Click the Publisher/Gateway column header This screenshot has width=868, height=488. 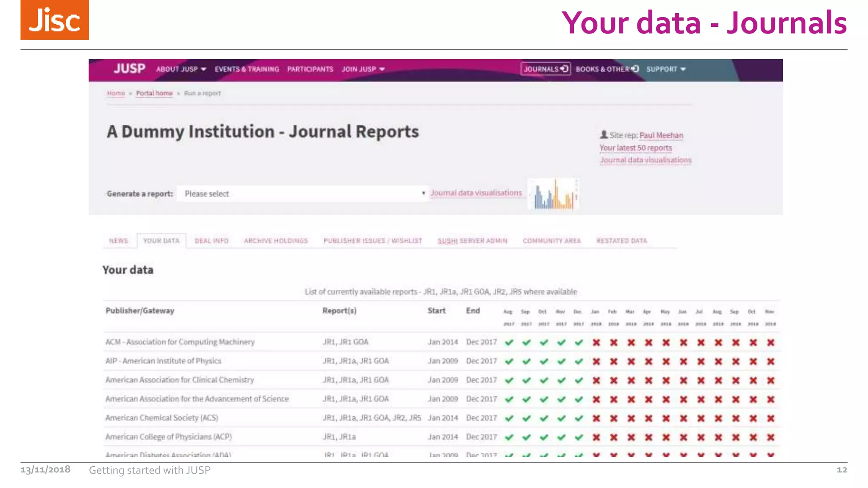[140, 311]
